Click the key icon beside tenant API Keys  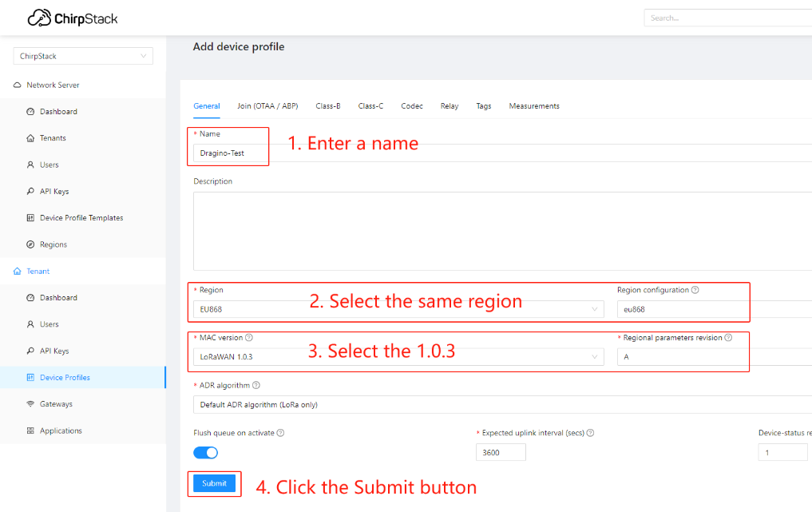click(x=30, y=351)
